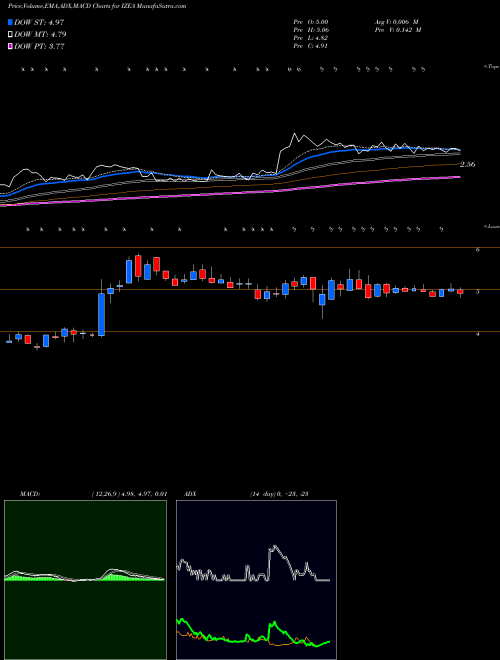
Task: Open the green MACD histogram chart panel
Action: [85, 580]
